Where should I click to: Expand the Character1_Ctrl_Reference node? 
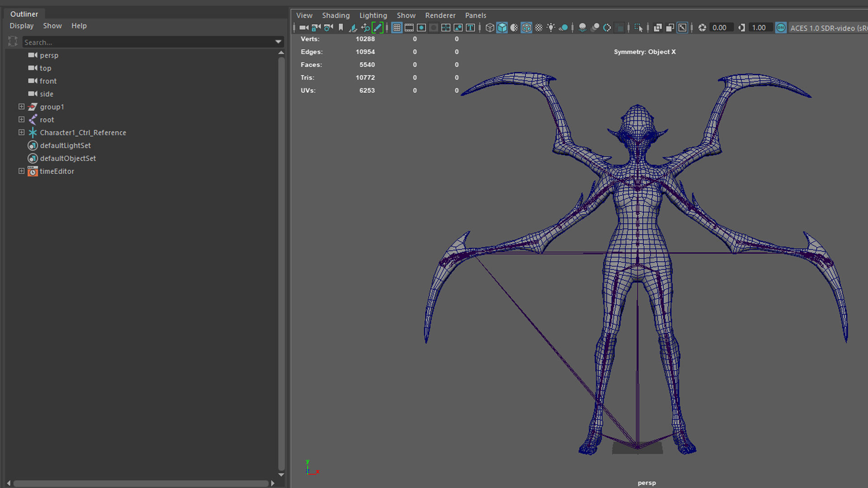pyautogui.click(x=21, y=132)
